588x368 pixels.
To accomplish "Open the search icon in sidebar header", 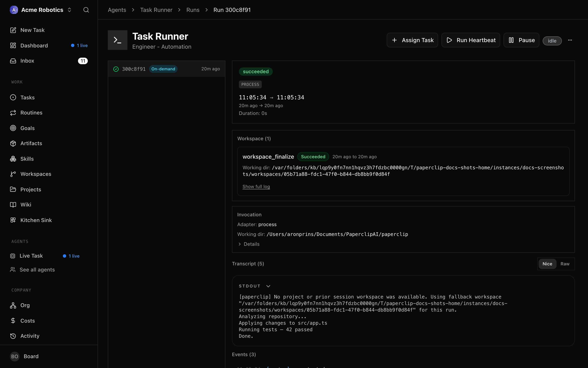I will (86, 10).
